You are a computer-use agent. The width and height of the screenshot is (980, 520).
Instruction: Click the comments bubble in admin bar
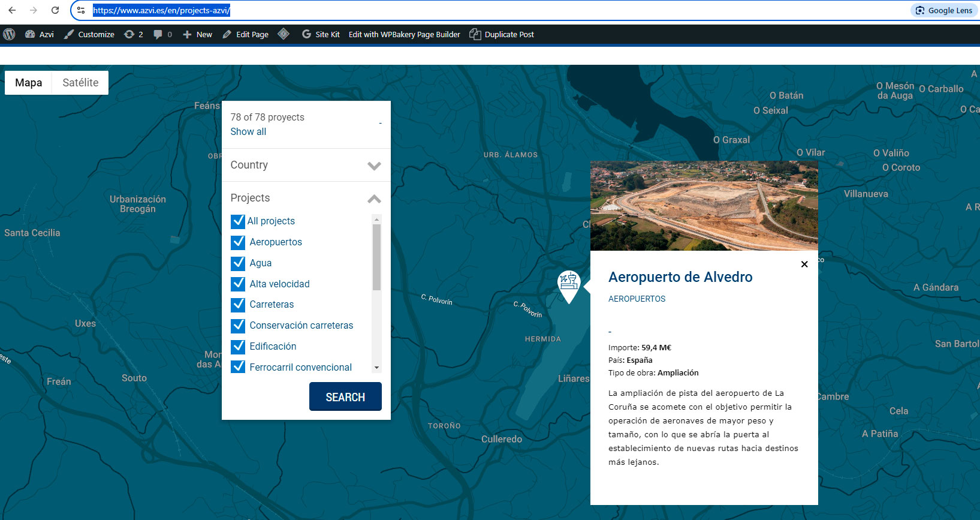pyautogui.click(x=162, y=35)
